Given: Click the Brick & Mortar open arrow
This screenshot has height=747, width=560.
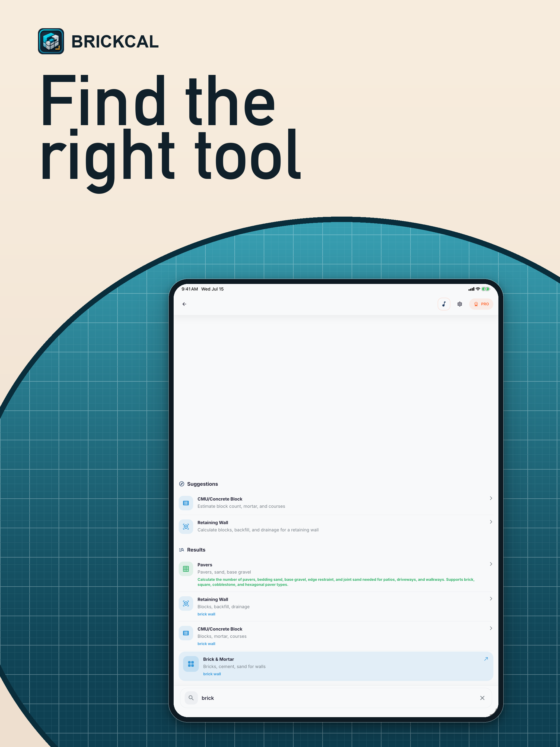Looking at the screenshot, I should point(486,659).
